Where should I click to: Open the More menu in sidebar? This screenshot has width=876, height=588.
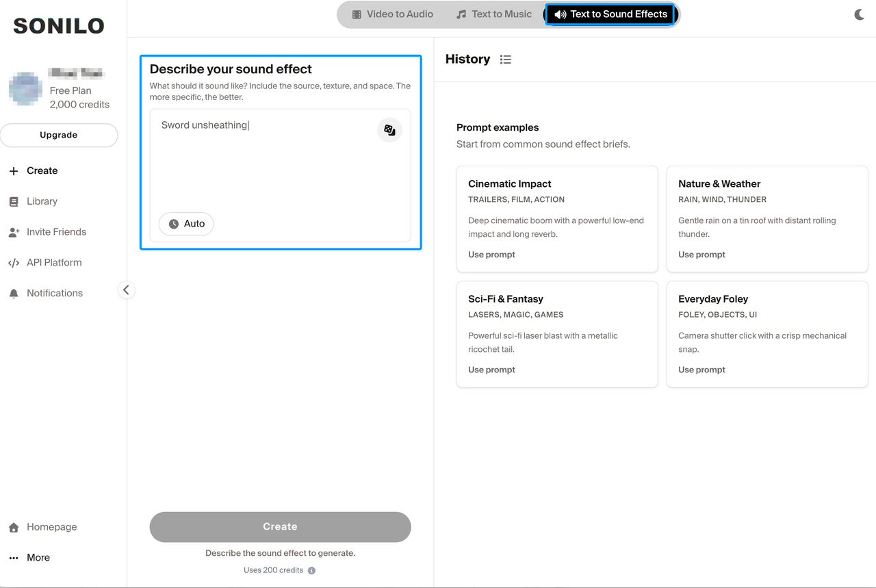click(29, 558)
